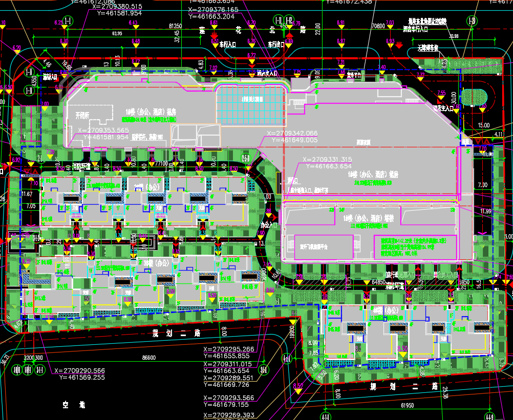
Task: Select the 86600 dimension text
Action: coord(148,358)
